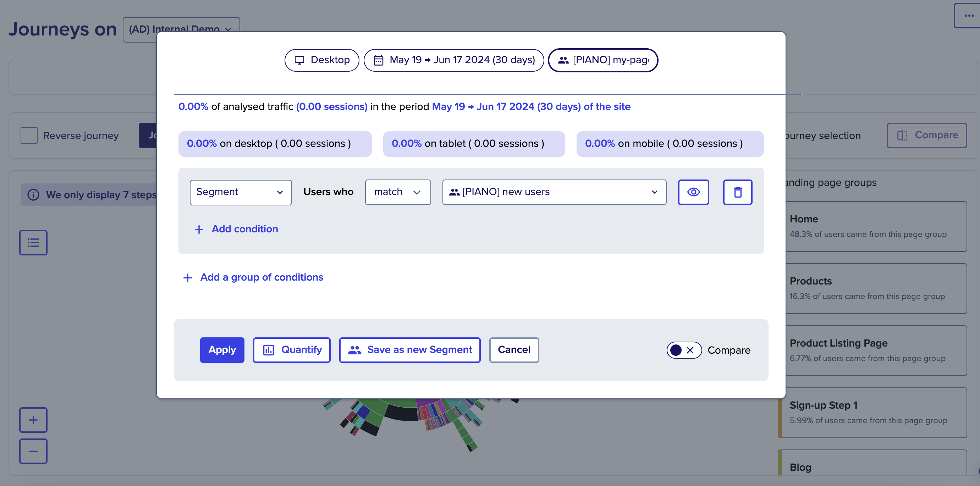Viewport: 980px width, 486px height.
Task: Delete the segment condition via trash icon
Action: pos(738,192)
